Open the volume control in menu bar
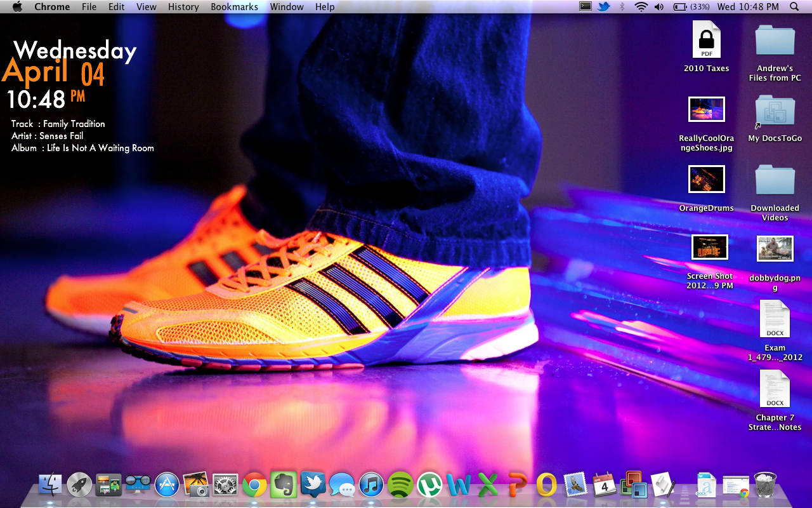Viewport: 812px width, 508px height. click(x=659, y=7)
